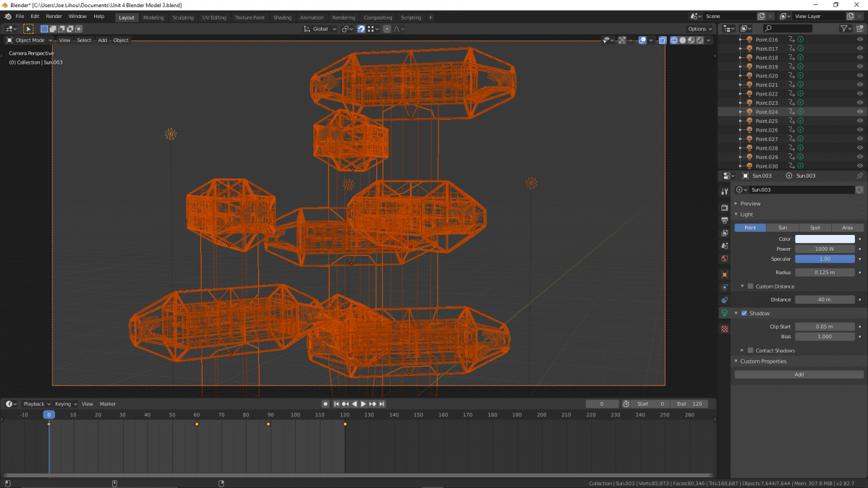Viewport: 868px width, 488px height.
Task: Open the Object Mode dropdown
Action: coord(30,40)
